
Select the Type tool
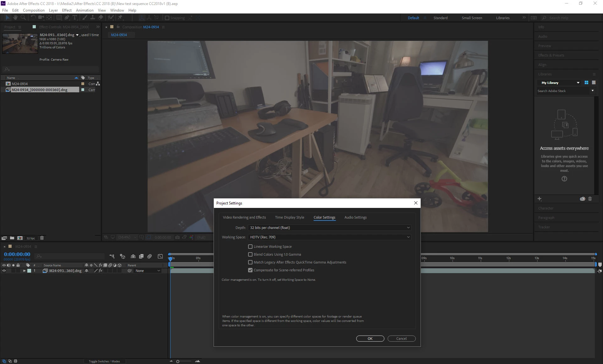tap(75, 18)
